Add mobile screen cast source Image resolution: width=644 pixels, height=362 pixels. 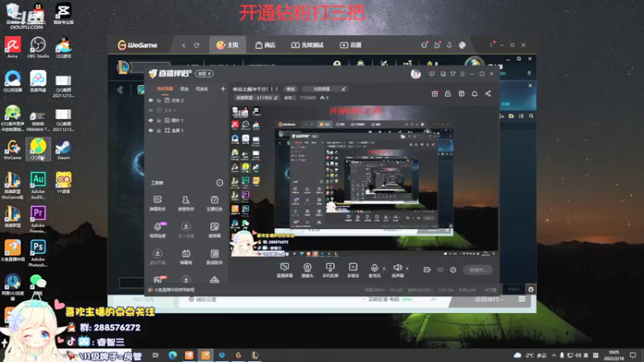[x=330, y=270]
